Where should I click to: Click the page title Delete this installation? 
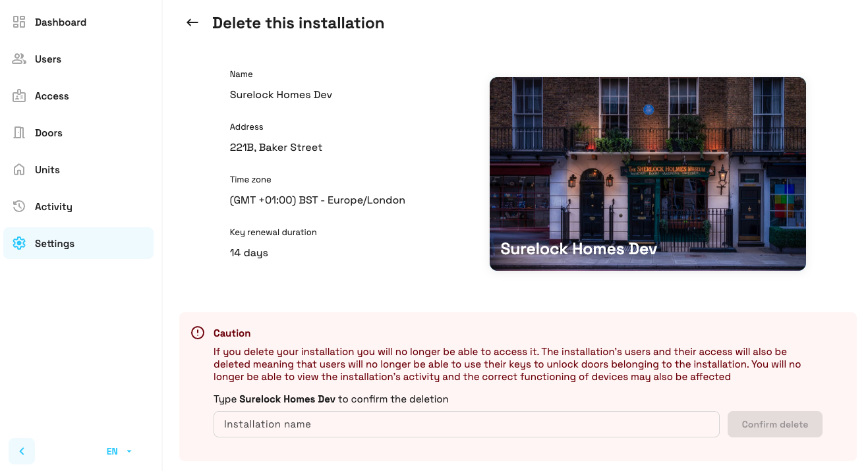[298, 23]
